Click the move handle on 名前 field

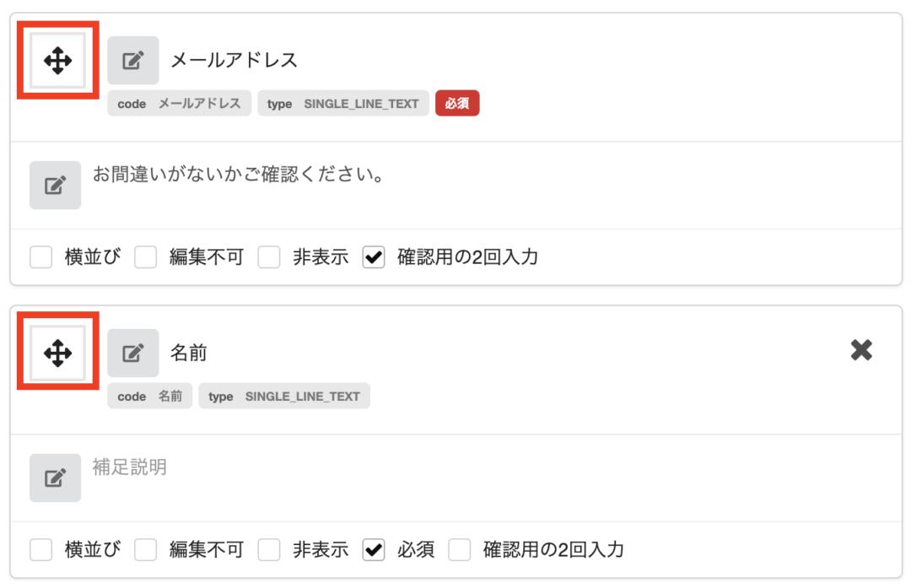pos(57,353)
